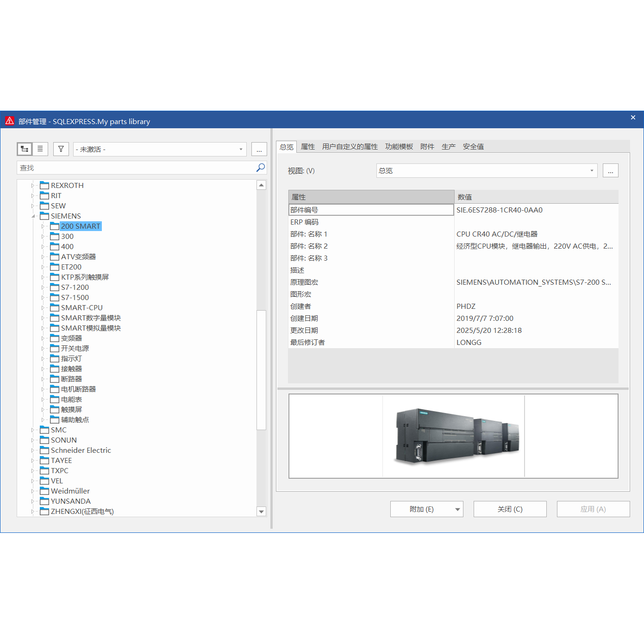Expand the 变频器 tree node
This screenshot has width=644, height=644.
pos(43,338)
